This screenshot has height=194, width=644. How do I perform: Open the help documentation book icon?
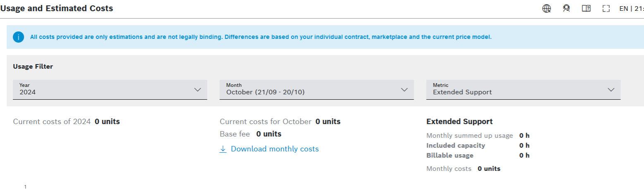pos(586,8)
